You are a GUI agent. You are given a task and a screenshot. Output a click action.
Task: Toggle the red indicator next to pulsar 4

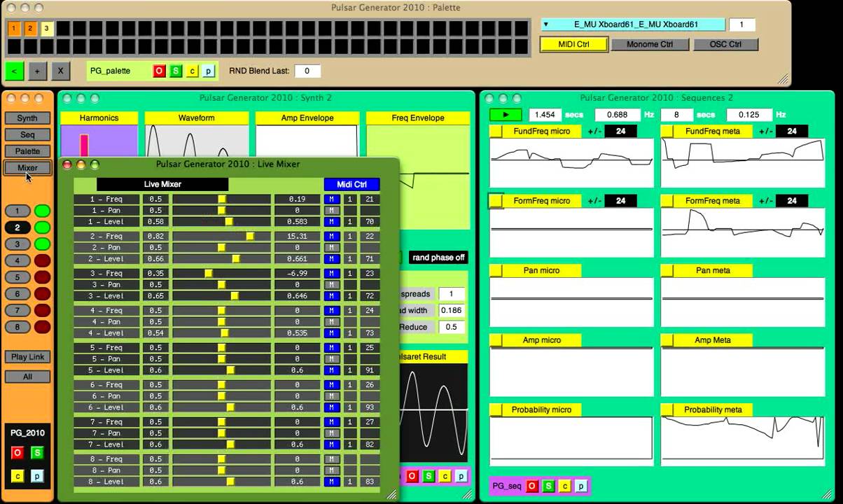(43, 260)
